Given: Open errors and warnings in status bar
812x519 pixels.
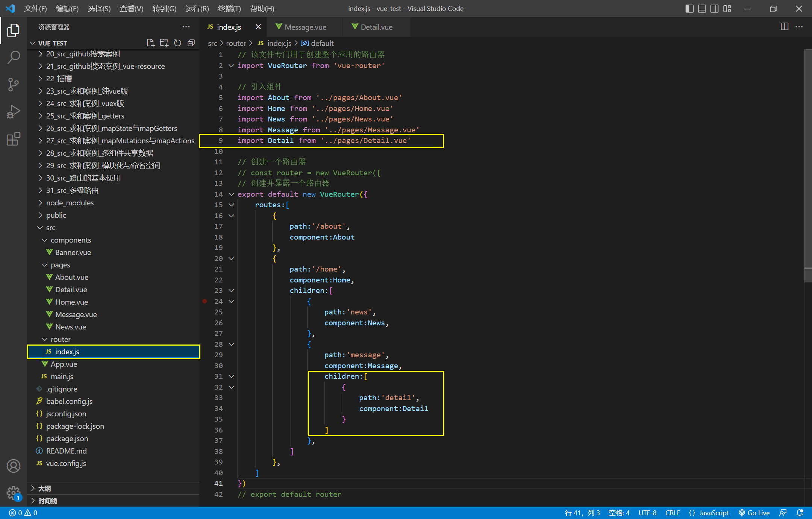Looking at the screenshot, I should click(x=23, y=513).
